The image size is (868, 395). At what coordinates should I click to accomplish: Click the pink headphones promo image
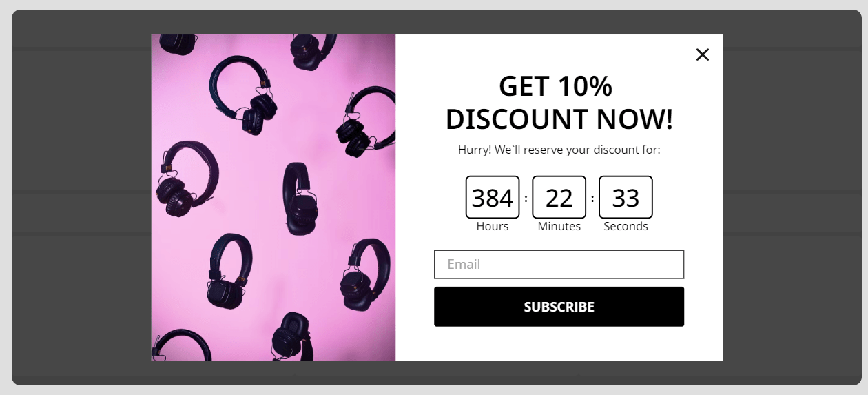pos(273,198)
